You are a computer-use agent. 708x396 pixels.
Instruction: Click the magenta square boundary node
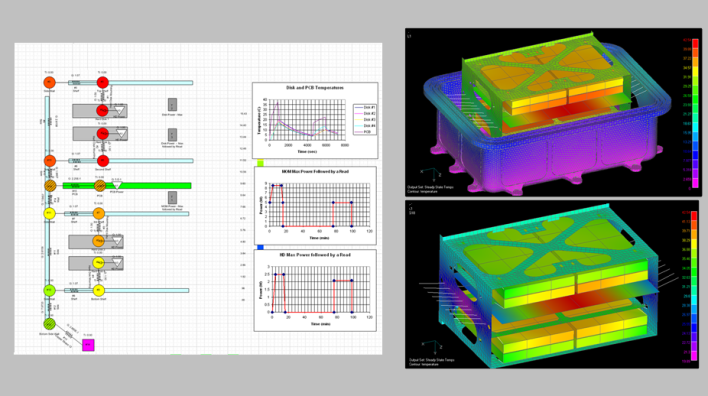tap(88, 345)
